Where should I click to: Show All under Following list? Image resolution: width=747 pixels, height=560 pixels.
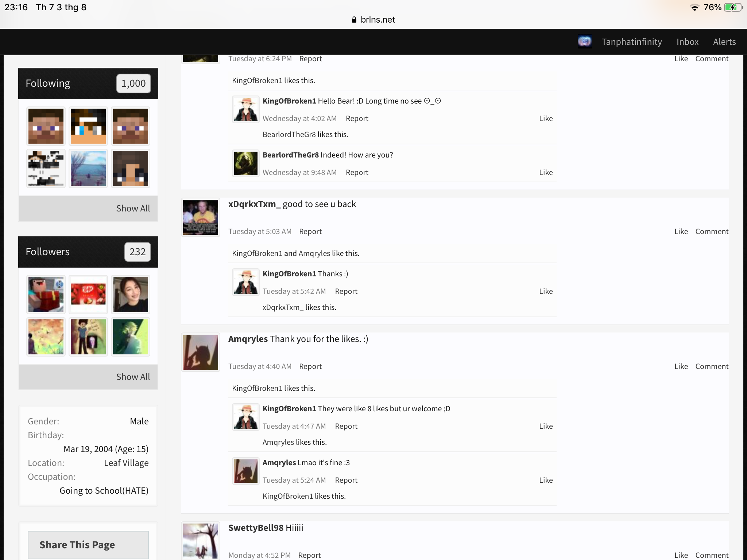tap(133, 209)
